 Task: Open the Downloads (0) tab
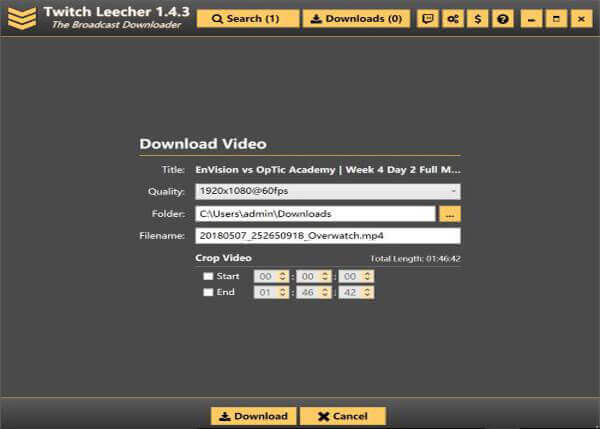click(356, 19)
